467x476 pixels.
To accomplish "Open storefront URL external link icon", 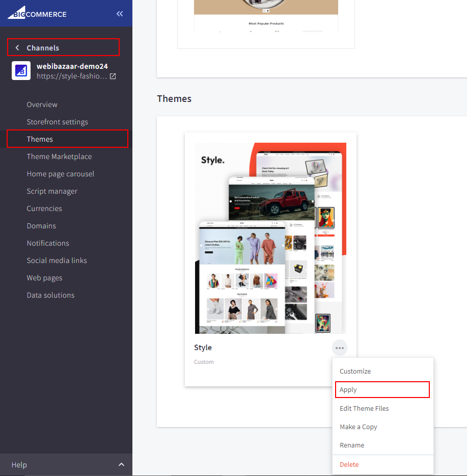I will click(x=113, y=76).
